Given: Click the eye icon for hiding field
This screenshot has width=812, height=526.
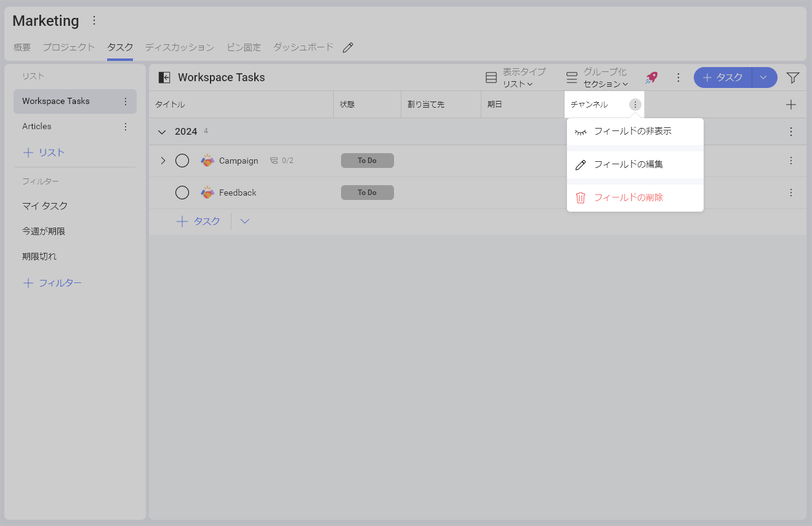Looking at the screenshot, I should coord(581,132).
